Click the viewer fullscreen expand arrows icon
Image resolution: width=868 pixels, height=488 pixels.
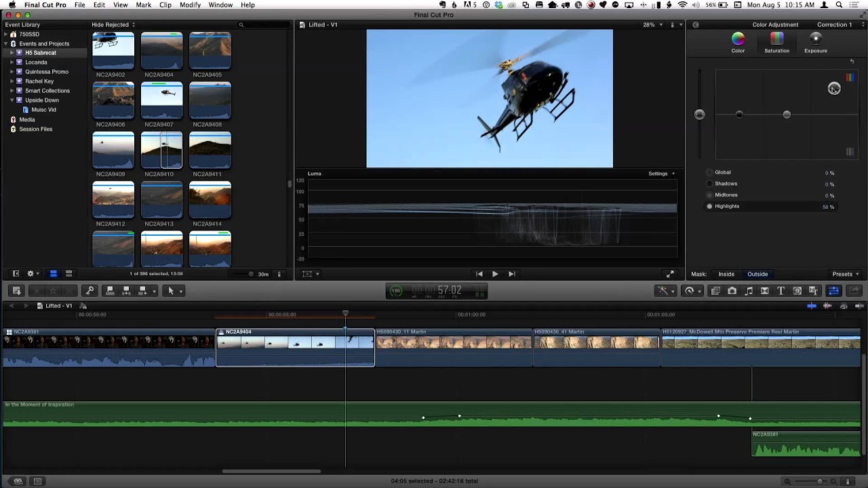(670, 274)
